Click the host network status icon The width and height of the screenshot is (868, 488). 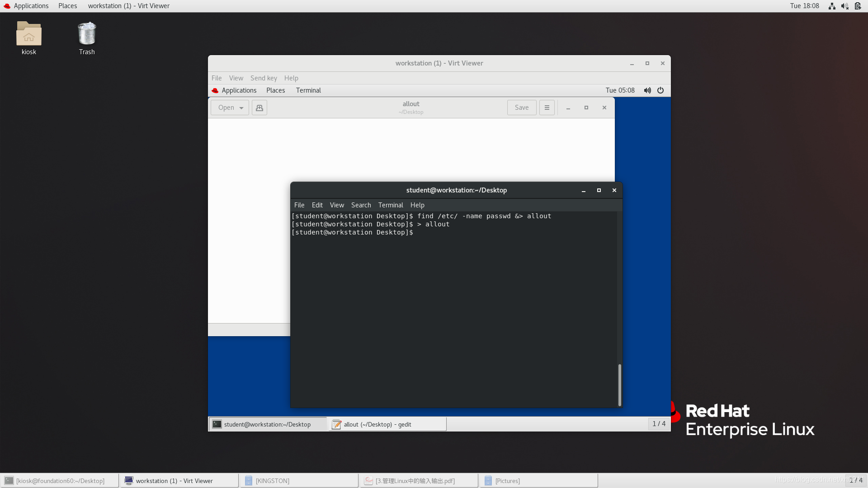pos(832,6)
